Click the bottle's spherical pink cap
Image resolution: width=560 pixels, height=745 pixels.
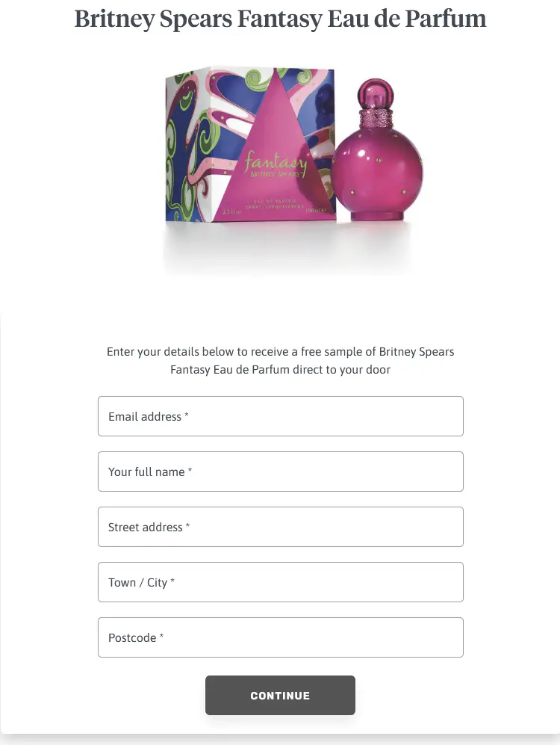375,94
